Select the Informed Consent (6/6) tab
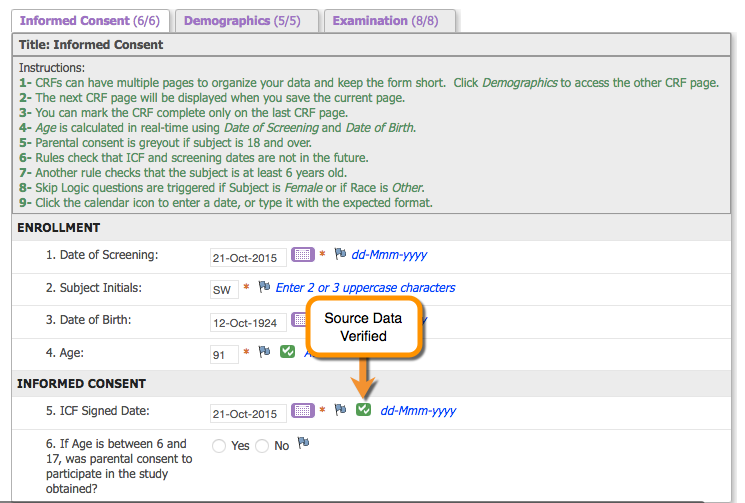 click(x=89, y=20)
